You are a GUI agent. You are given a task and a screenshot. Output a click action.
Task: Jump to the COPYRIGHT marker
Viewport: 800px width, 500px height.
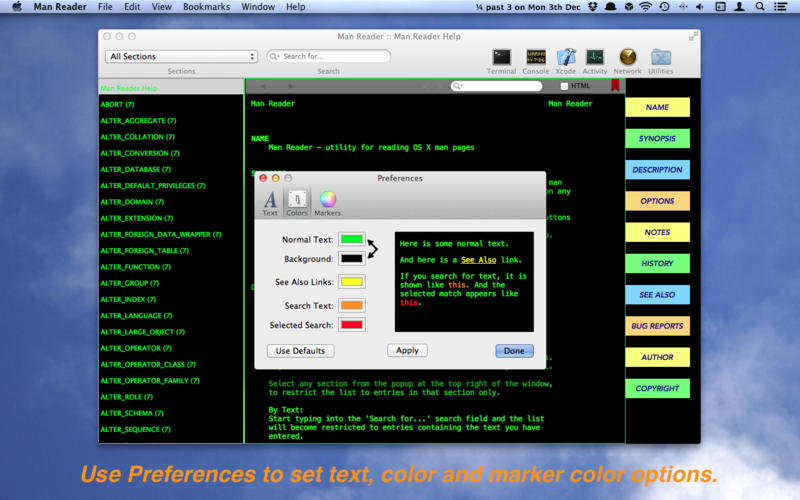tap(657, 388)
